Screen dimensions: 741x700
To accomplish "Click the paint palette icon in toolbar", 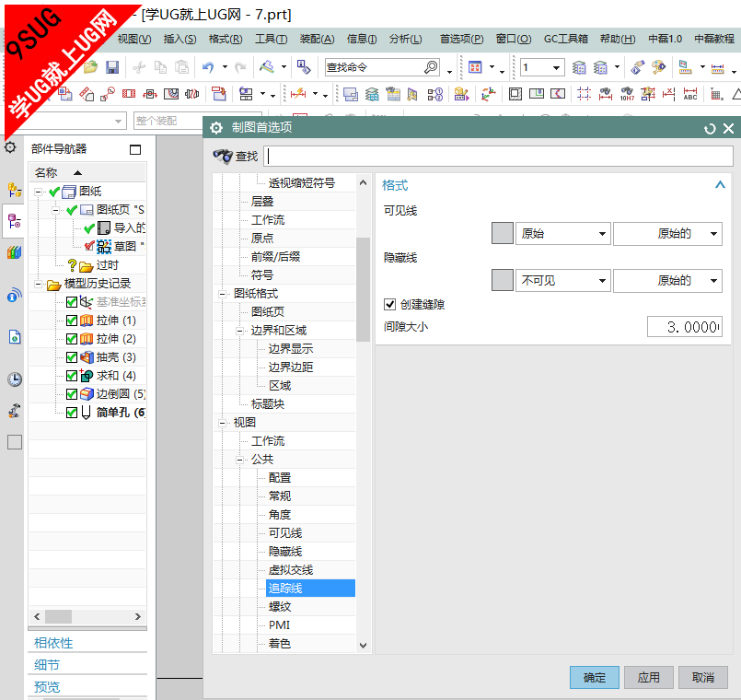I will point(658,67).
